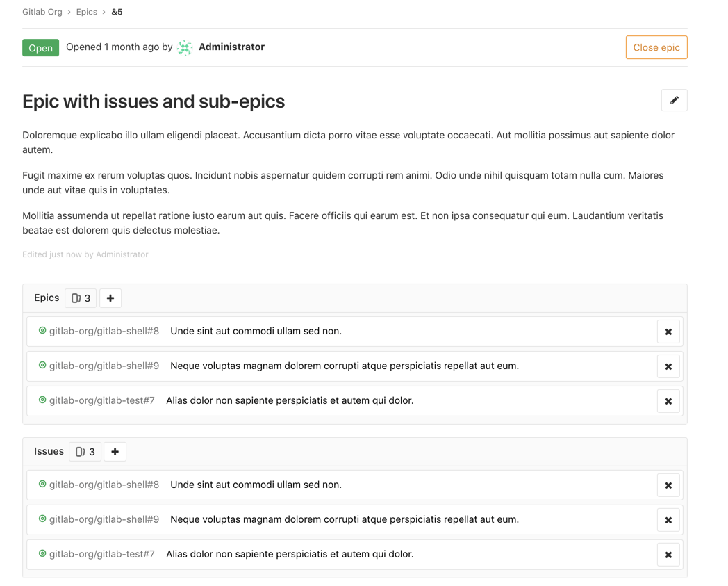Open the Gitlab Org breadcrumb link
Image resolution: width=728 pixels, height=586 pixels.
click(x=42, y=12)
